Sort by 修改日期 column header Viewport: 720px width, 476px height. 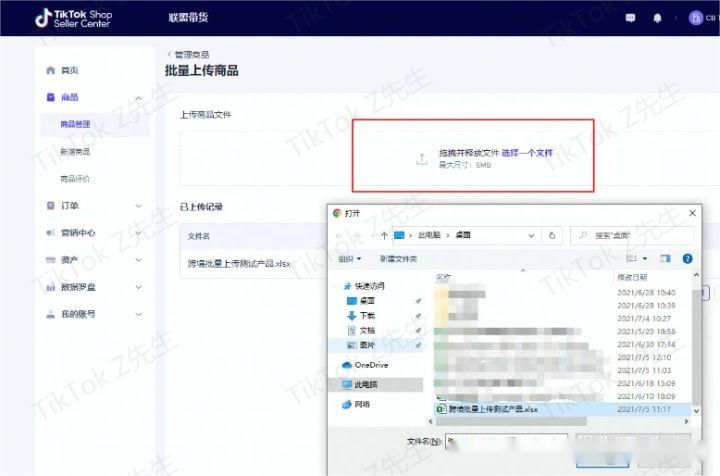coord(632,277)
